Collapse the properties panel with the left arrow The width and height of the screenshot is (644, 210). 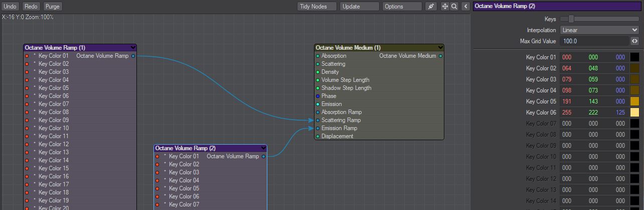pos(466,7)
